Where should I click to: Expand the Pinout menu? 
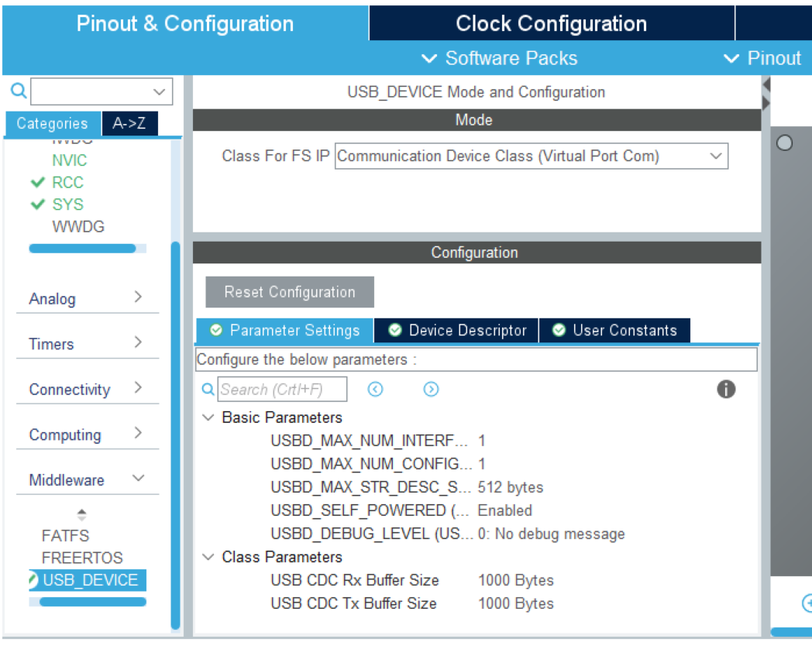pos(762,58)
